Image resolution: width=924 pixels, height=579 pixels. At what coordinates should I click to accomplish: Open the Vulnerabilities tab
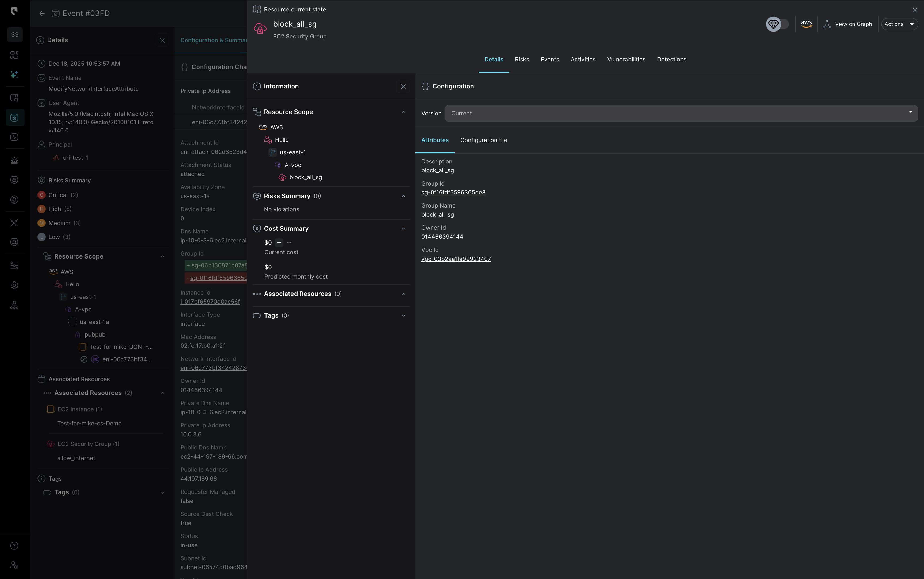[x=626, y=59]
